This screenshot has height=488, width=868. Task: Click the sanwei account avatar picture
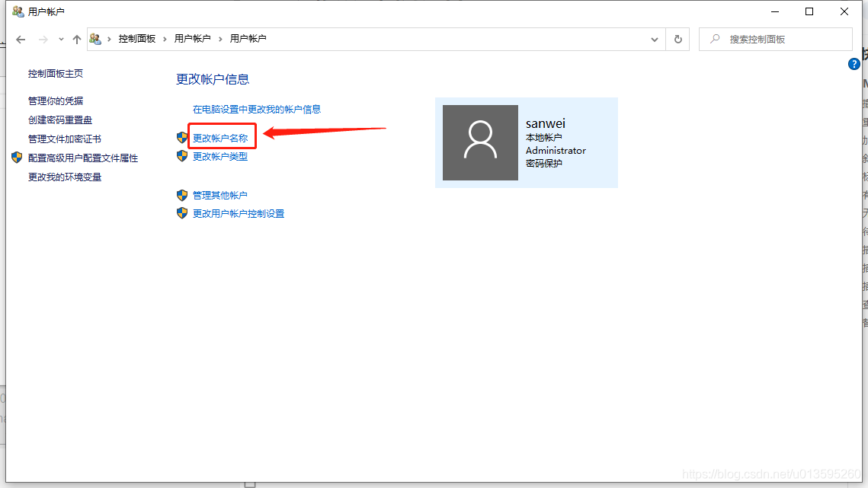click(481, 143)
